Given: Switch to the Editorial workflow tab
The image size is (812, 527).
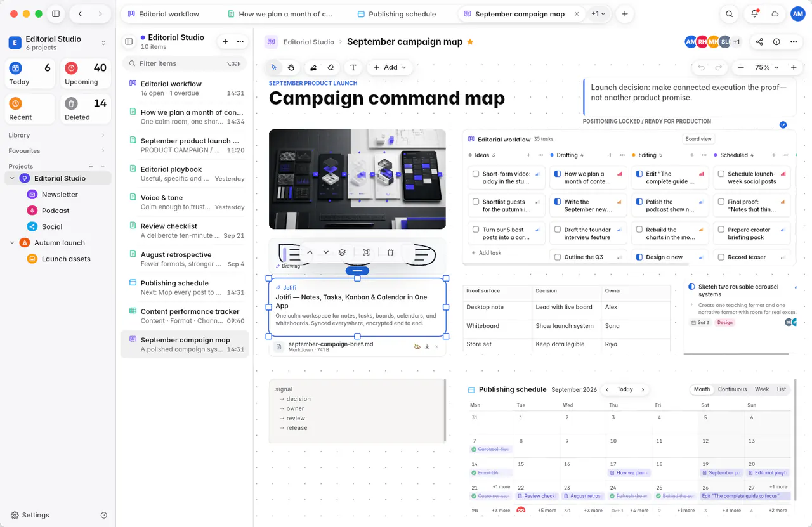Looking at the screenshot, I should click(169, 14).
